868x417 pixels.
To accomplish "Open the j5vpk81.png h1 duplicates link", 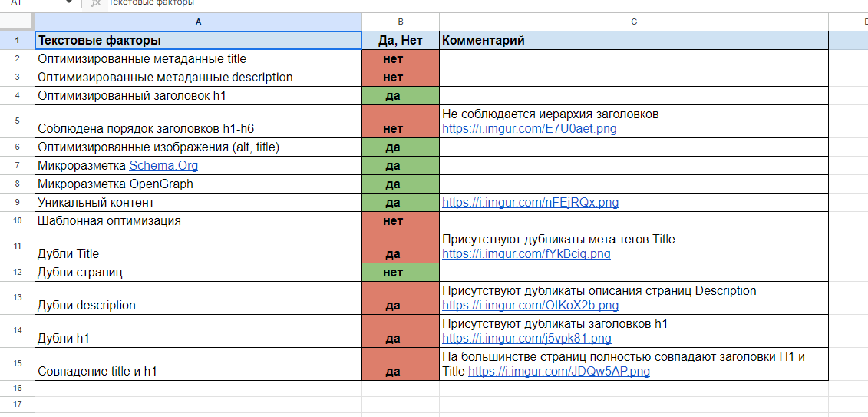I will coord(526,339).
